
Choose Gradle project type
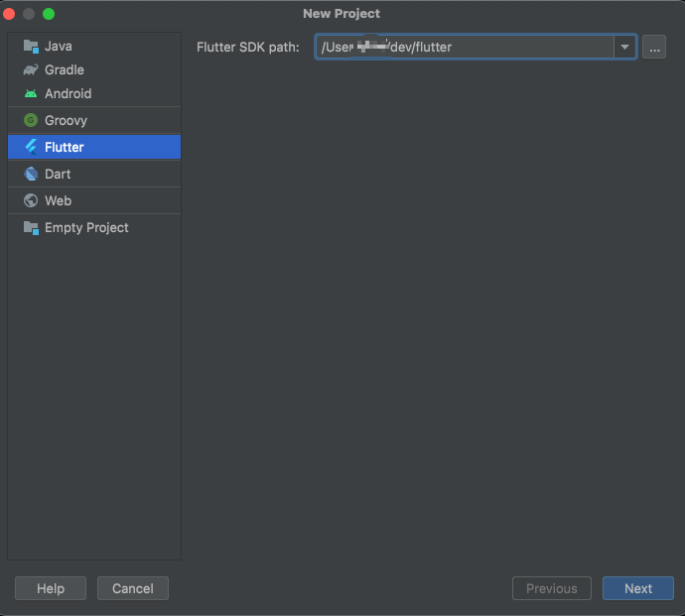(x=94, y=69)
